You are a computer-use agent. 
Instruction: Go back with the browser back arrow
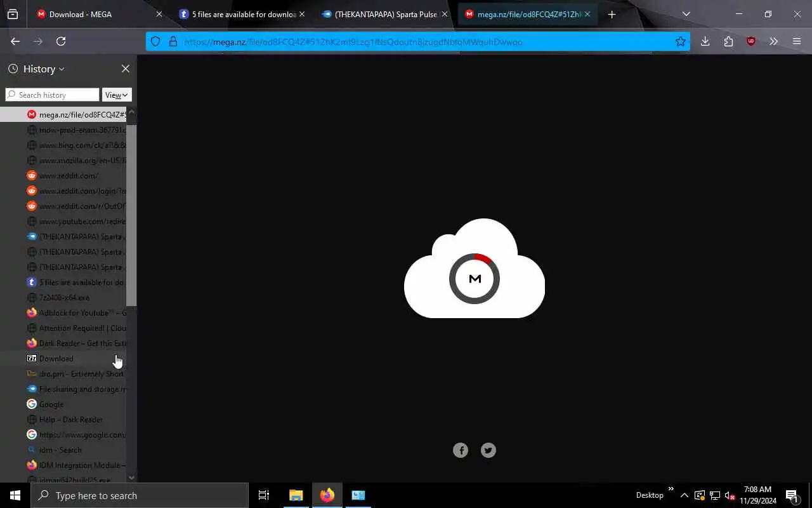coord(15,41)
